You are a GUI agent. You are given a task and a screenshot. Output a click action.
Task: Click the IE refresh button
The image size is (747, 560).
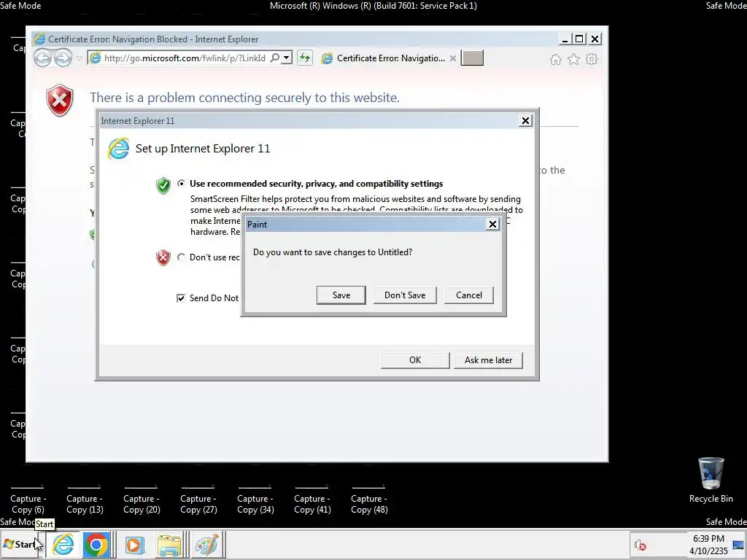304,58
